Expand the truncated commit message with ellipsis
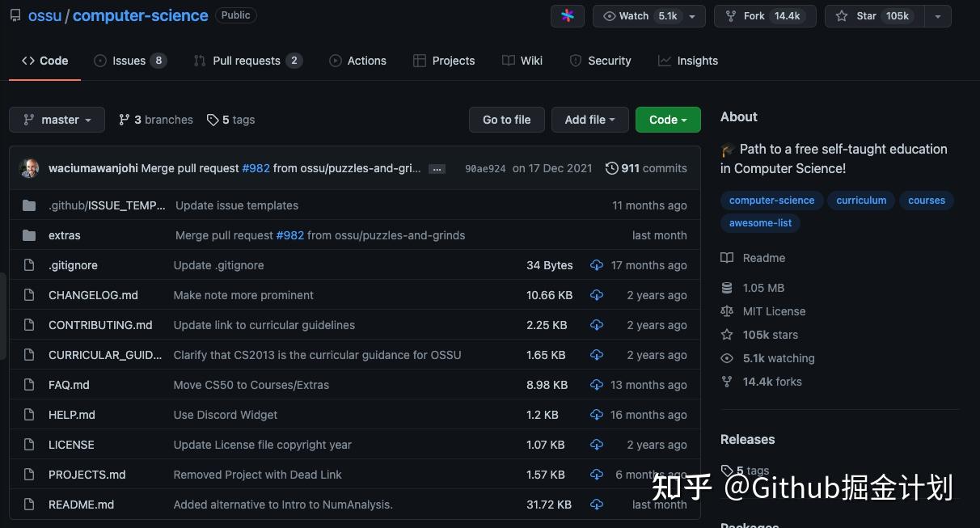 [437, 168]
